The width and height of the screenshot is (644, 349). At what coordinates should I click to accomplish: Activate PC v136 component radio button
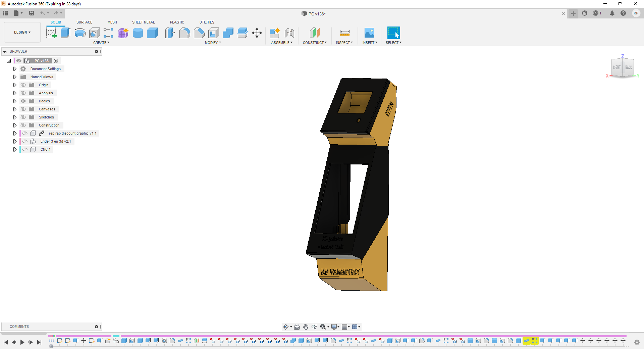pos(56,61)
